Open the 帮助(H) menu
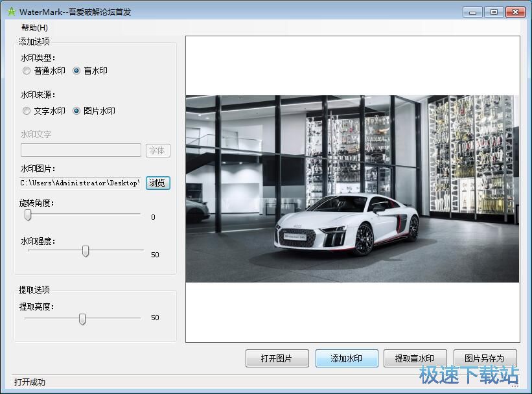Viewport: 532px width, 394px height. [34, 27]
